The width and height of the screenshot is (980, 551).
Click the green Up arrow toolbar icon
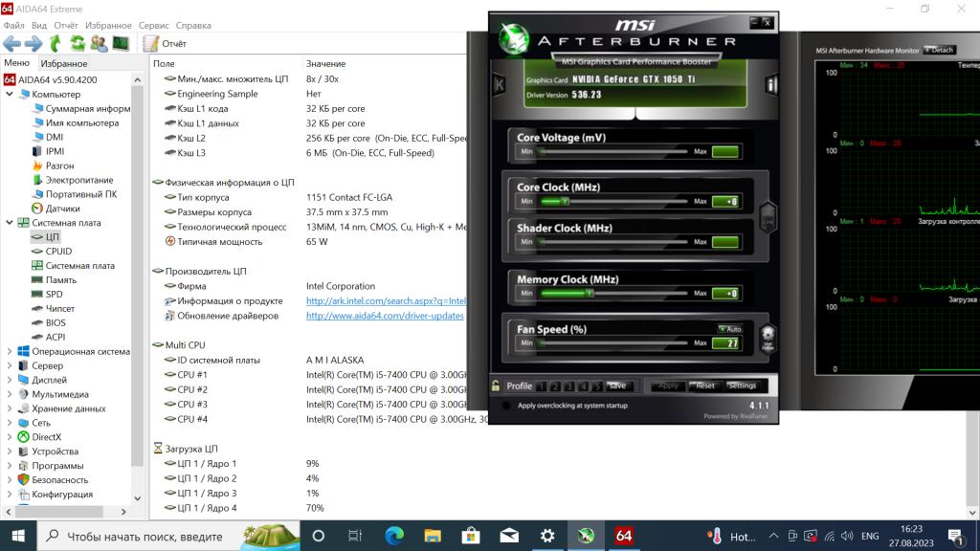pyautogui.click(x=56, y=43)
